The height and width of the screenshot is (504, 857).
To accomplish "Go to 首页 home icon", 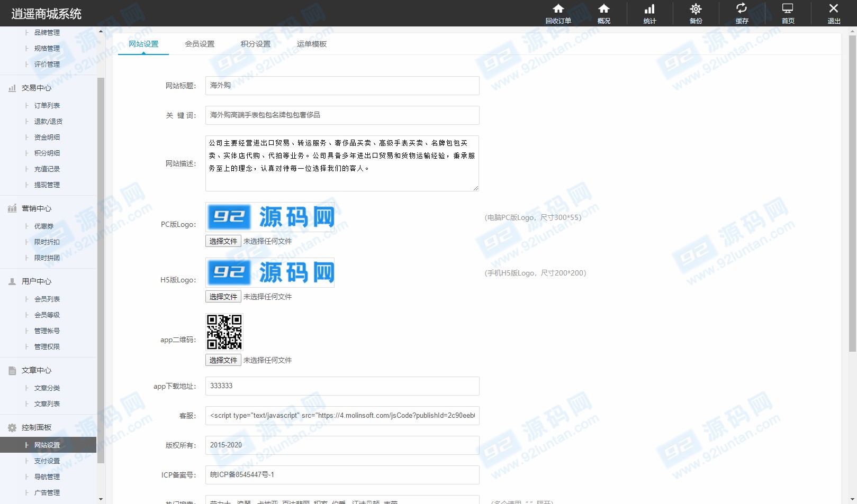I will click(788, 13).
